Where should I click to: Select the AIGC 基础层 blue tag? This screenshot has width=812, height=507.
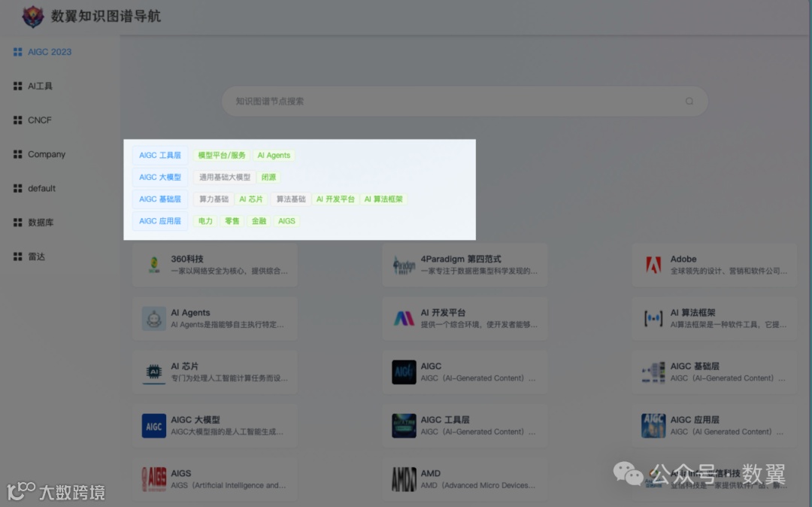click(160, 199)
